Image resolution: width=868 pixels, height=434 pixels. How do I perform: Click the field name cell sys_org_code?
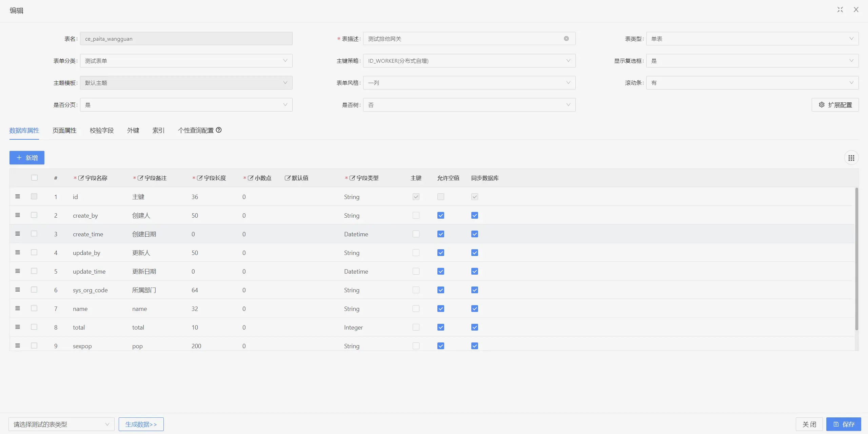click(x=90, y=290)
